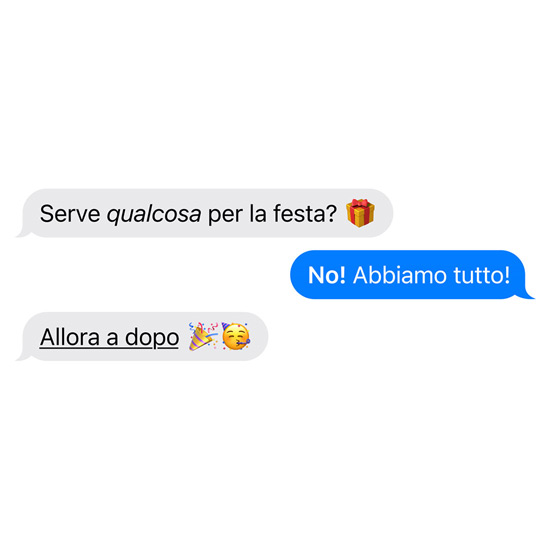The image size is (550, 550).
Task: Open the underlined Allora a dopo link
Action: pyautogui.click(x=109, y=337)
